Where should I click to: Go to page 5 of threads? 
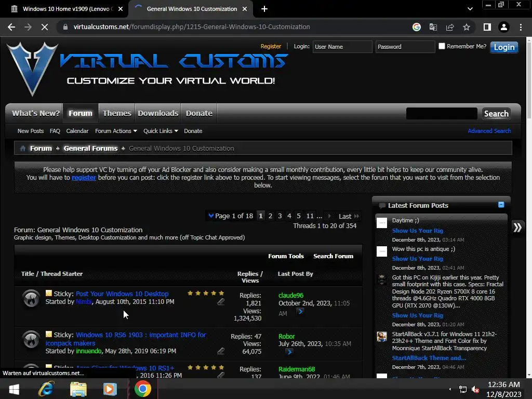299,216
